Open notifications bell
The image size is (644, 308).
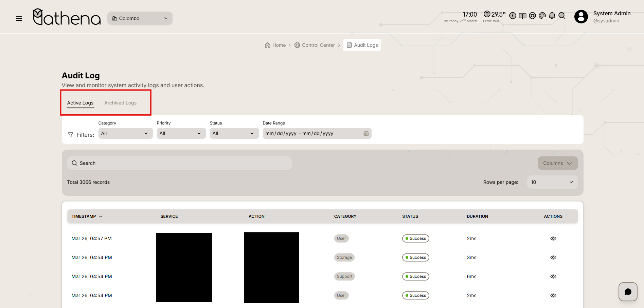[552, 16]
